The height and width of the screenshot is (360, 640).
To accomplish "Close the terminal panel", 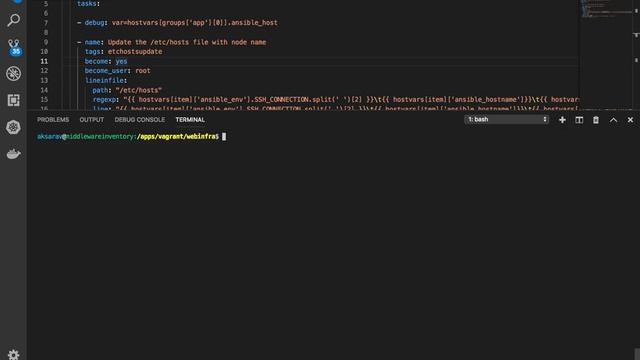I will tap(630, 120).
